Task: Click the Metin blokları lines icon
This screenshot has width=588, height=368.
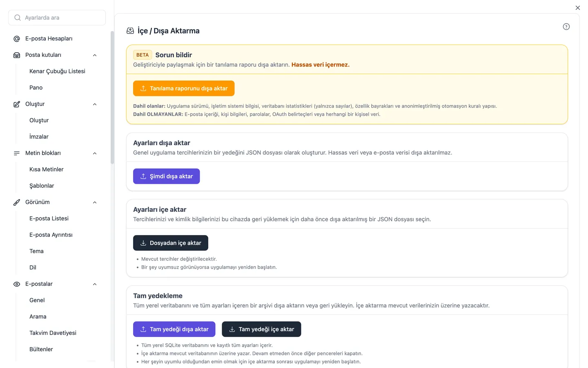Action: pyautogui.click(x=17, y=153)
